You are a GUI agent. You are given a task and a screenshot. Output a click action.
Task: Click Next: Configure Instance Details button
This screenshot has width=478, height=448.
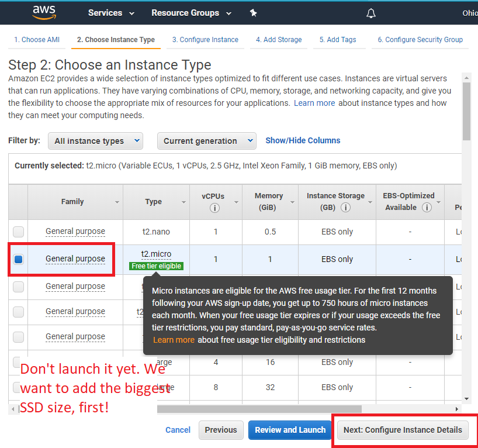(403, 430)
